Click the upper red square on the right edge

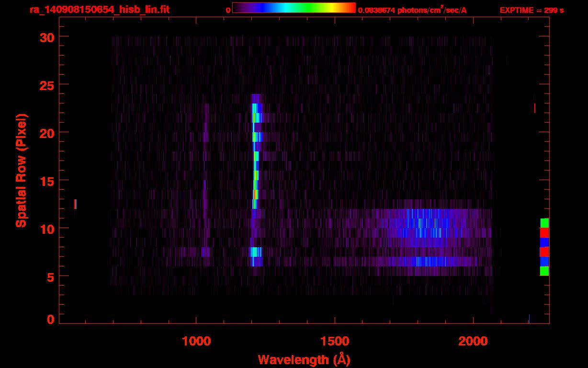[x=544, y=232]
